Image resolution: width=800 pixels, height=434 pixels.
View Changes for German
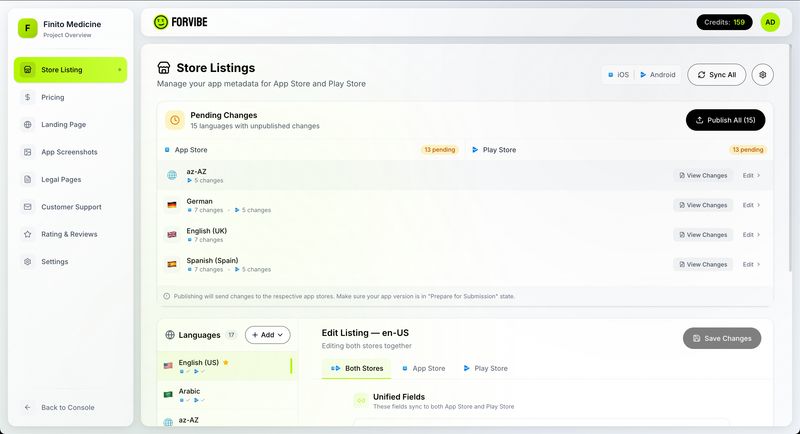click(x=703, y=205)
